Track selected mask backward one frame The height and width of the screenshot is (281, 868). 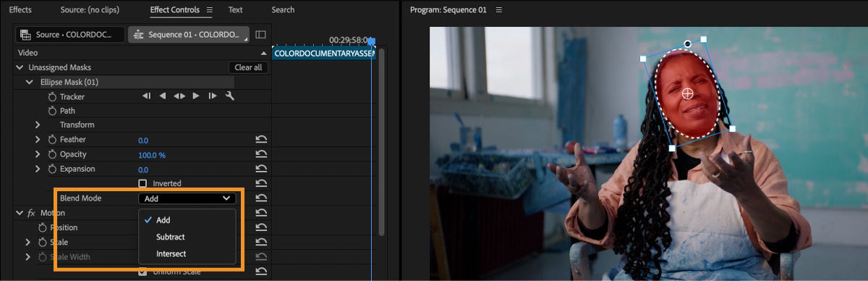pos(147,96)
